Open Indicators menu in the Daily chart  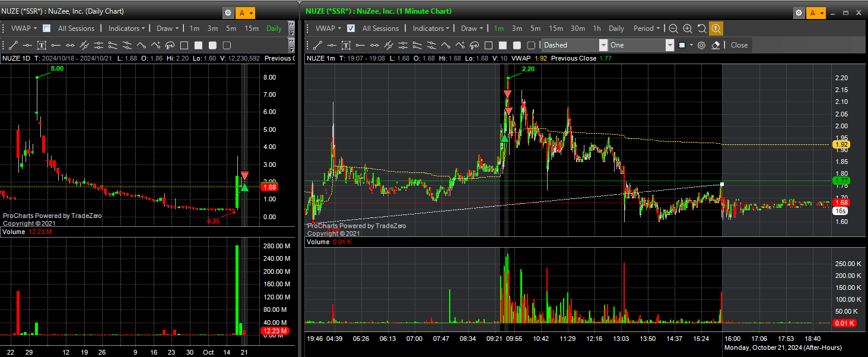(x=126, y=29)
